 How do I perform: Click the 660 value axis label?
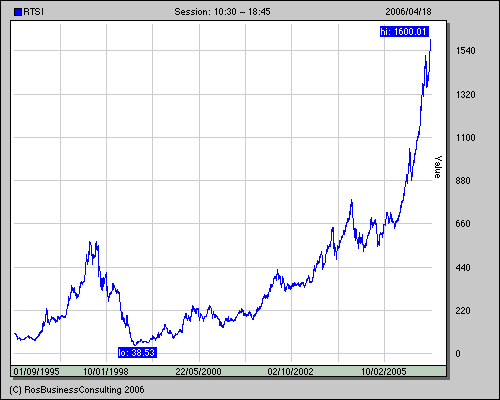click(x=463, y=223)
